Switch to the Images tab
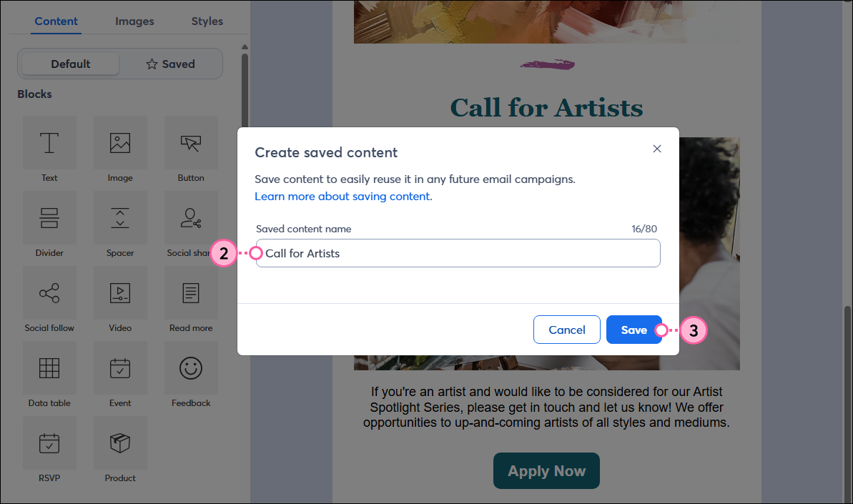The image size is (853, 504). click(x=134, y=21)
